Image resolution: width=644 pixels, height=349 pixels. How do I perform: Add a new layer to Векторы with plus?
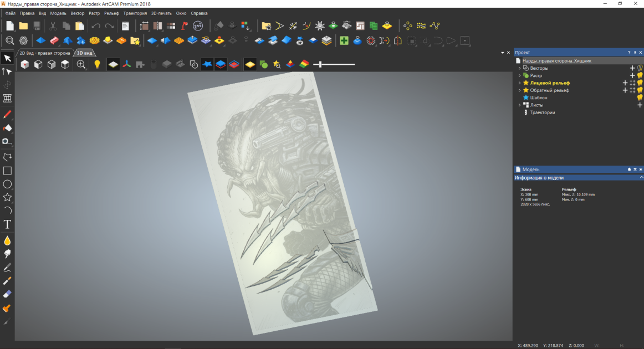632,68
